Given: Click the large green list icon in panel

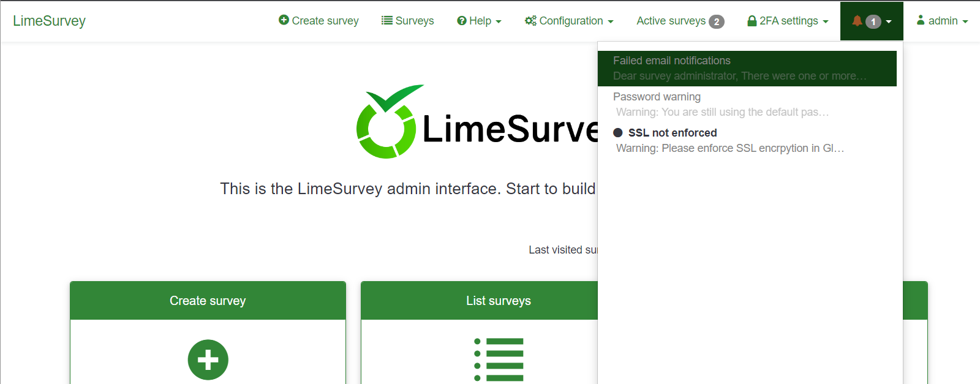Looking at the screenshot, I should pyautogui.click(x=499, y=360).
